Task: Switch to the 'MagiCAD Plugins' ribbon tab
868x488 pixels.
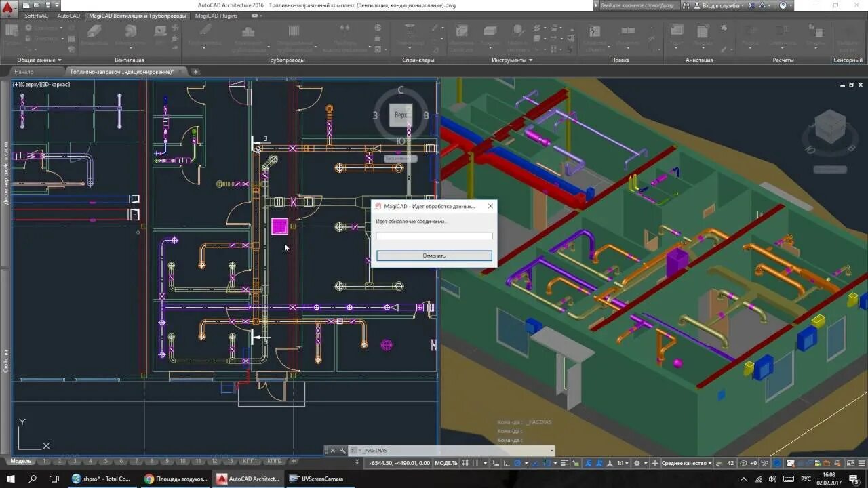Action: click(x=216, y=15)
